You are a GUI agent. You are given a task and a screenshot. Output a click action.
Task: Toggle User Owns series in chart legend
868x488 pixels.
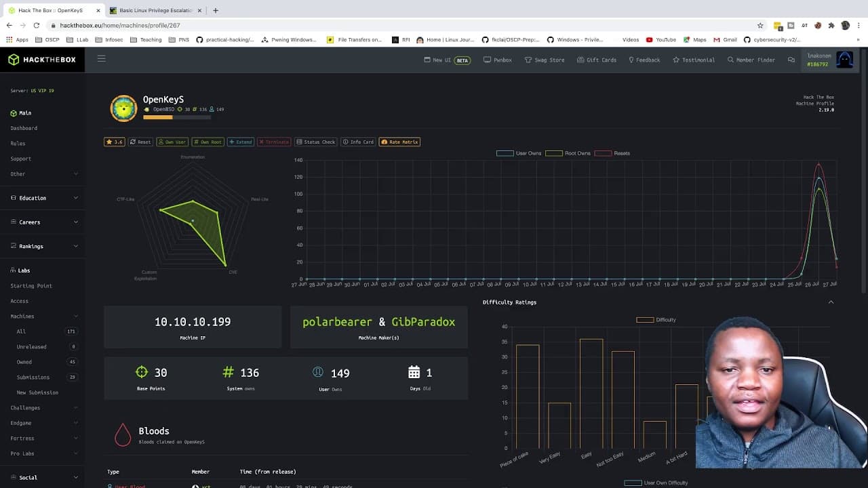(x=519, y=153)
